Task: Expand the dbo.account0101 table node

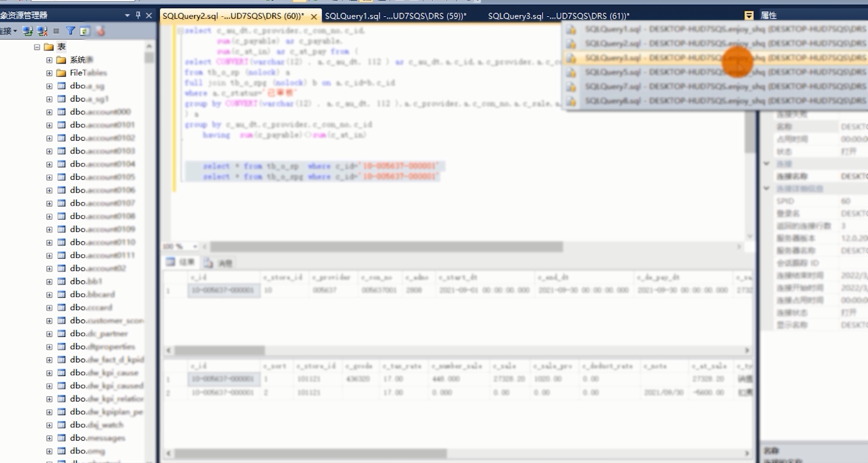Action: point(49,125)
